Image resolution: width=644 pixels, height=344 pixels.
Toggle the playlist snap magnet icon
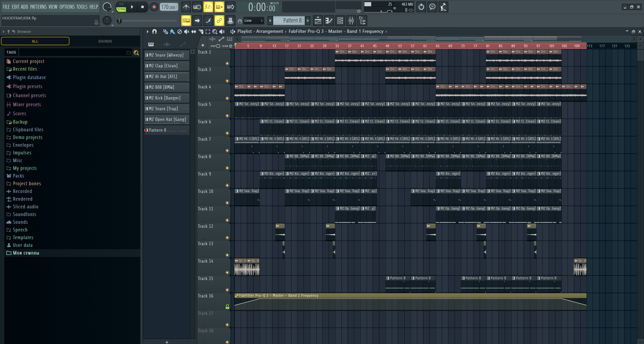tap(154, 31)
